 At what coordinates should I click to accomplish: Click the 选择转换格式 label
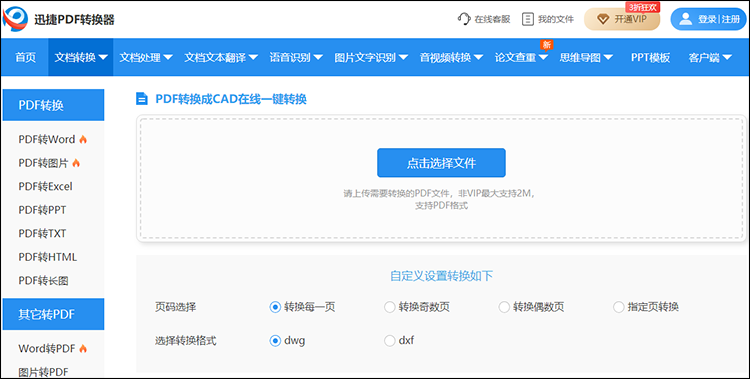[x=186, y=341]
